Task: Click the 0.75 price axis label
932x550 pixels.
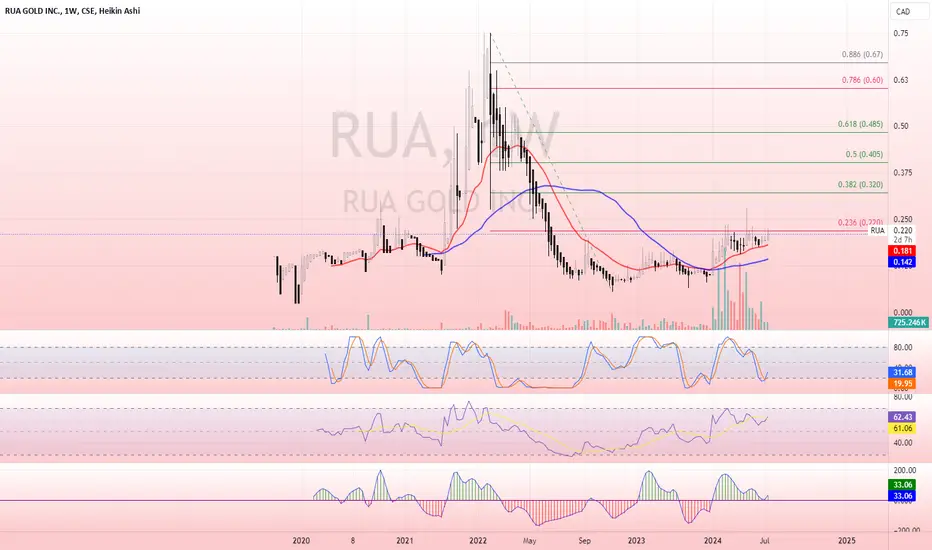Action: (900, 33)
